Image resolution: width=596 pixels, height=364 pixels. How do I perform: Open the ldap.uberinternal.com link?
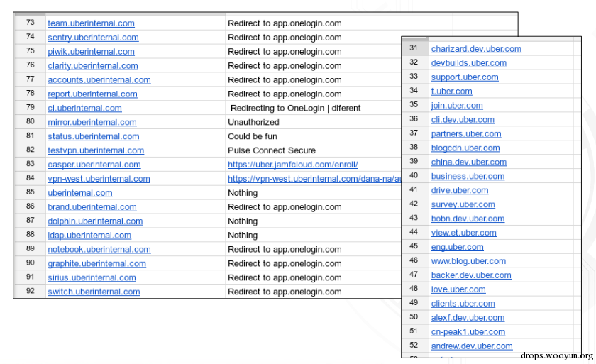(x=89, y=236)
